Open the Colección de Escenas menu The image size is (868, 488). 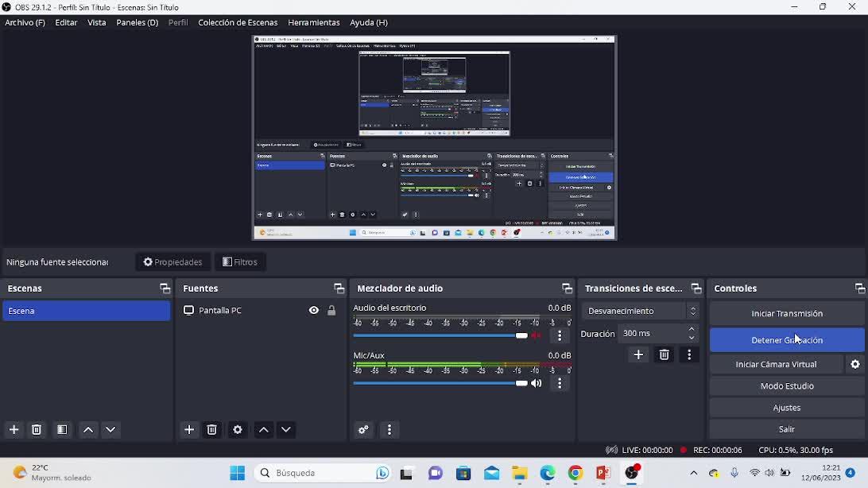(x=238, y=22)
